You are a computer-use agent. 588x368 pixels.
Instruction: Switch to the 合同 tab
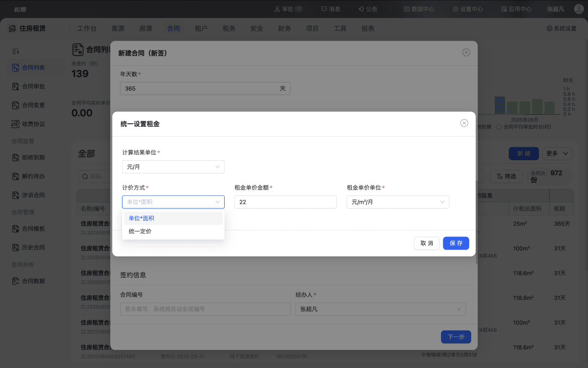click(173, 28)
